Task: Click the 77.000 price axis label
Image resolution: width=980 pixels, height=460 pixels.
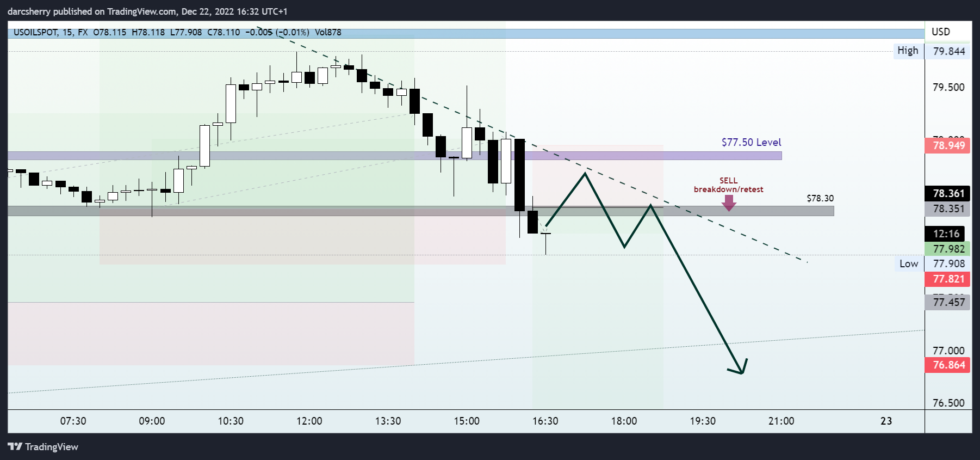Action: click(948, 351)
